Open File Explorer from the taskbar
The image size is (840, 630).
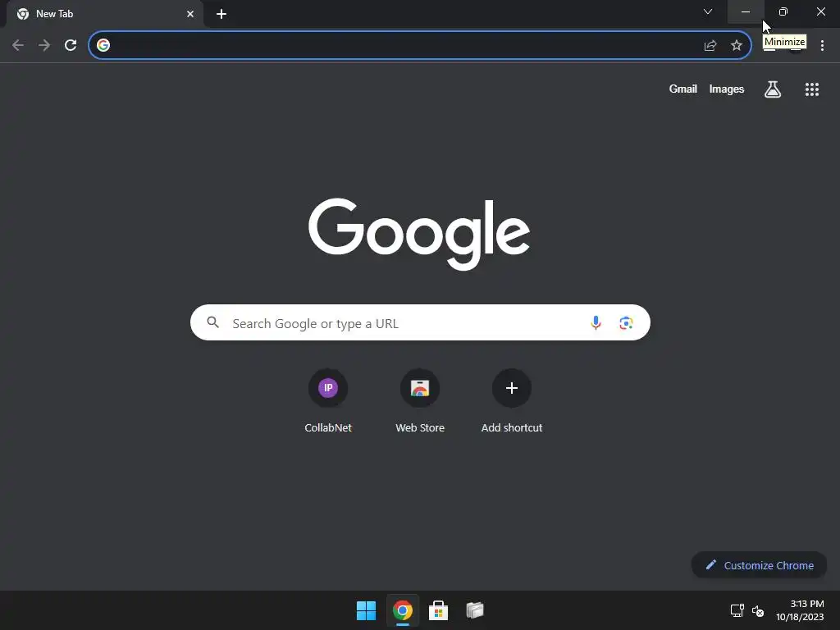click(x=475, y=610)
